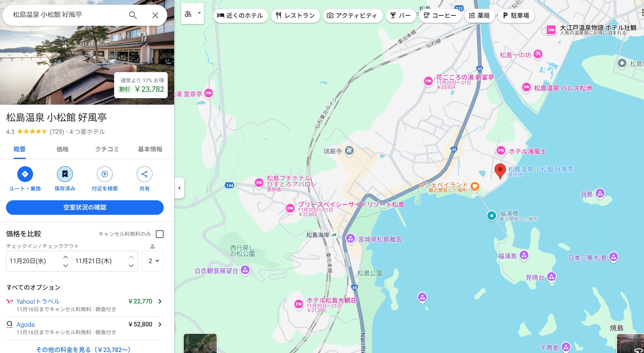This screenshot has width=644, height=353.
Task: Click the 付近を検索 nearby icon
Action: pyautogui.click(x=105, y=174)
